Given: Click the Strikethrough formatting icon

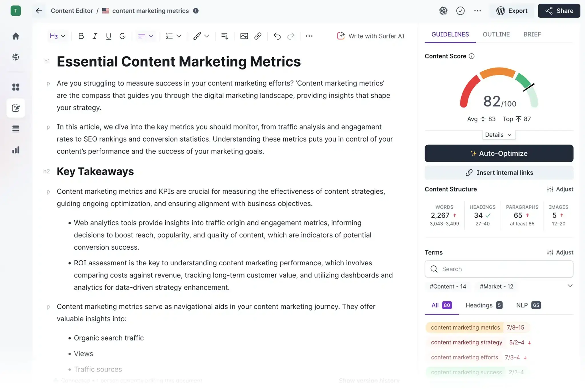Looking at the screenshot, I should pos(122,35).
